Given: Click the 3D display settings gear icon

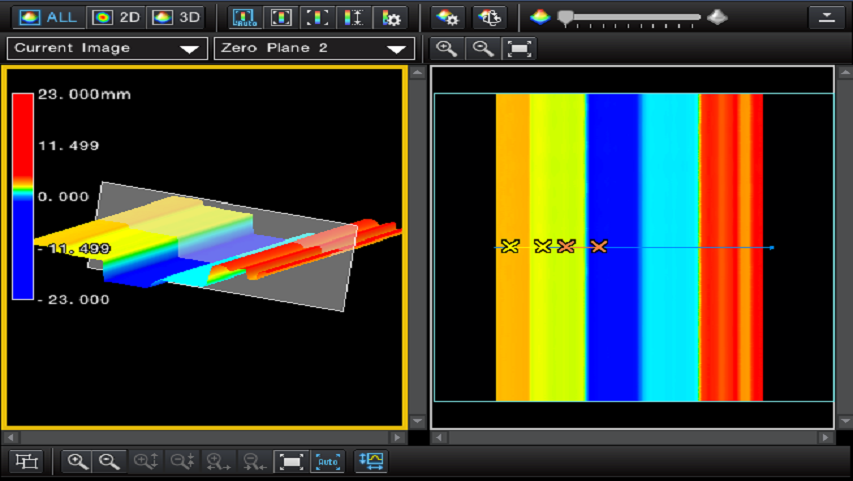Looking at the screenshot, I should 447,17.
